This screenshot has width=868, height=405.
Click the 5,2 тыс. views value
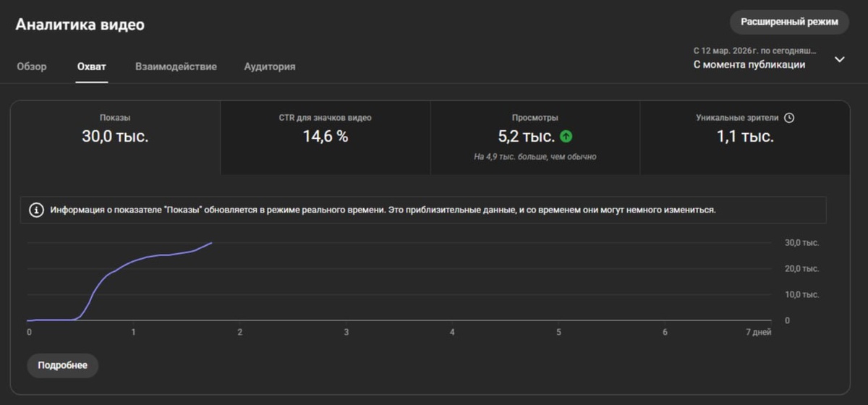click(527, 136)
